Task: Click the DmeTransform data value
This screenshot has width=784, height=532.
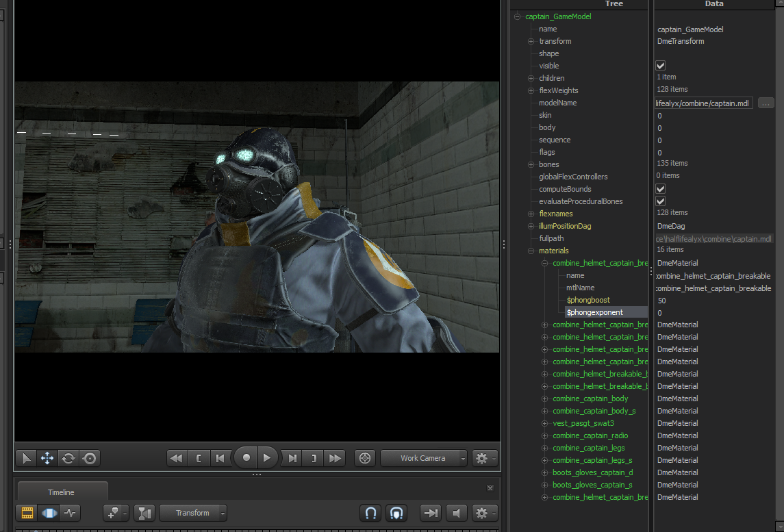Action: tap(681, 42)
